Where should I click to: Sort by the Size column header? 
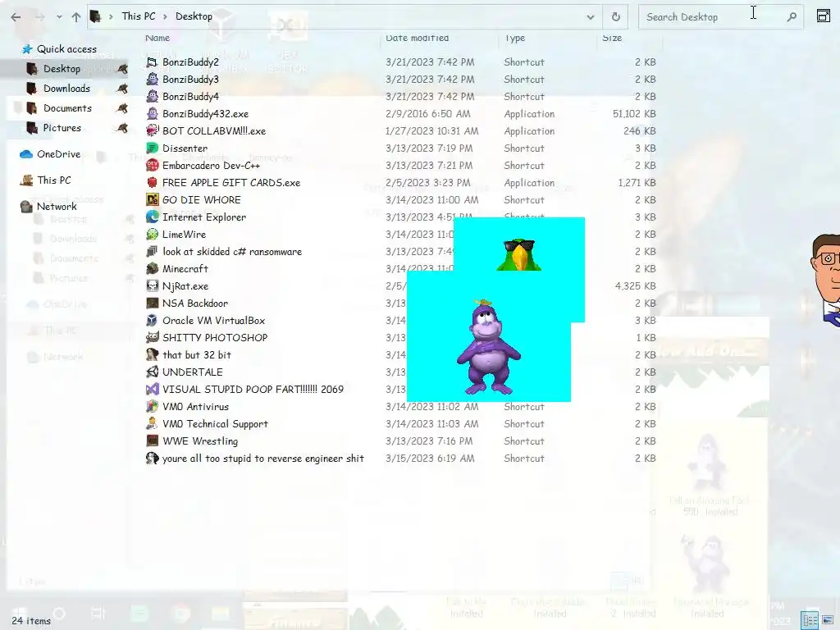coord(612,38)
